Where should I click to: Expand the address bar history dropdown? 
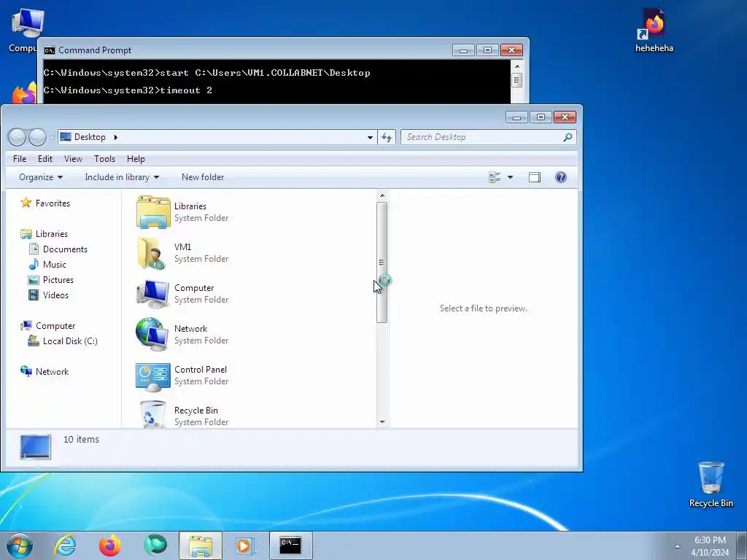(x=370, y=138)
